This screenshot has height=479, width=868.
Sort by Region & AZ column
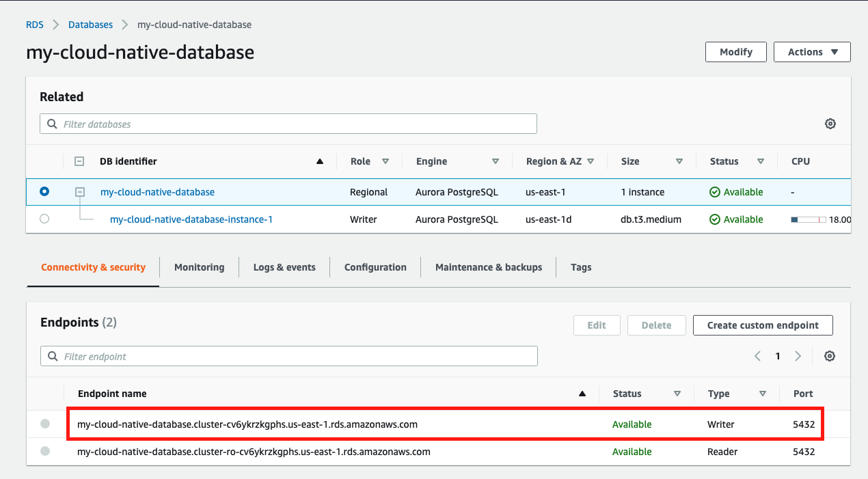tap(591, 161)
